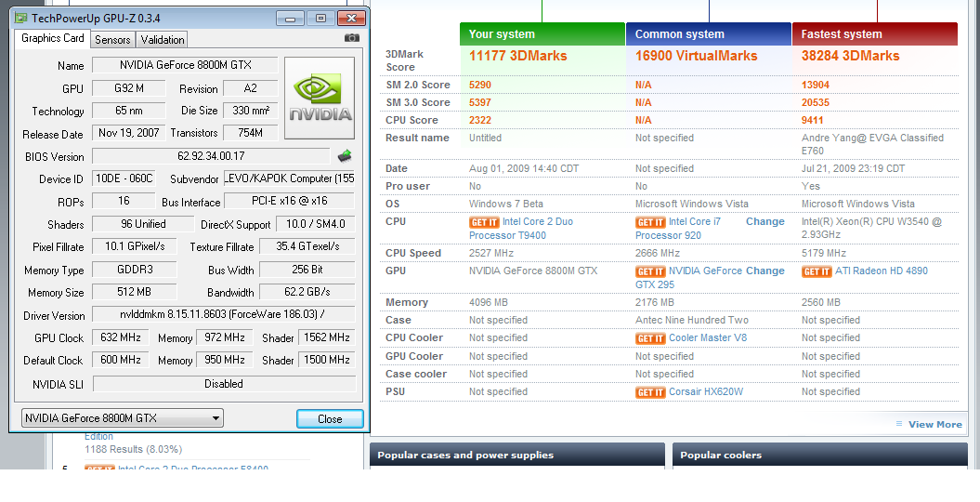The width and height of the screenshot is (980, 502).
Task: Click GET IT badge beside Corsair HX620W
Action: (650, 392)
